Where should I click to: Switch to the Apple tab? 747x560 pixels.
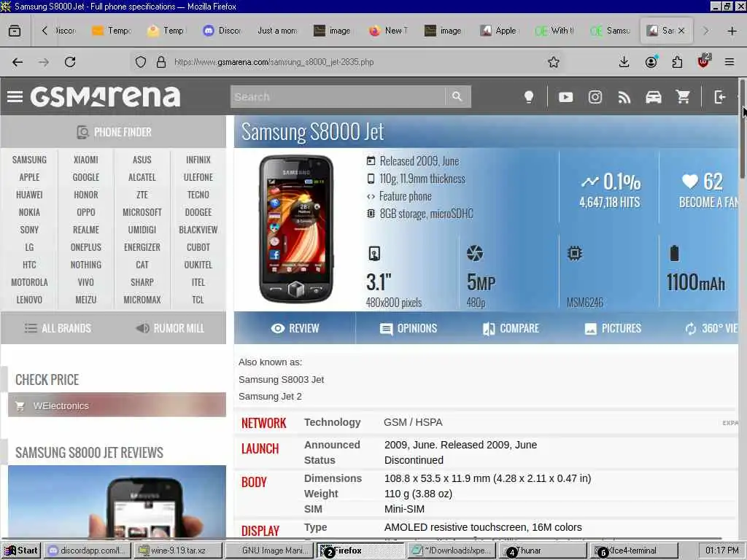[499, 31]
